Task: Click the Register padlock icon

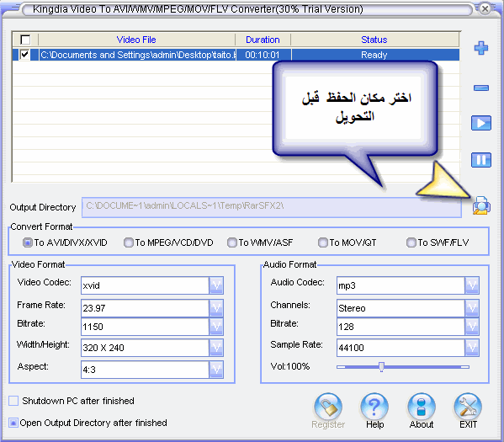Action: click(328, 406)
